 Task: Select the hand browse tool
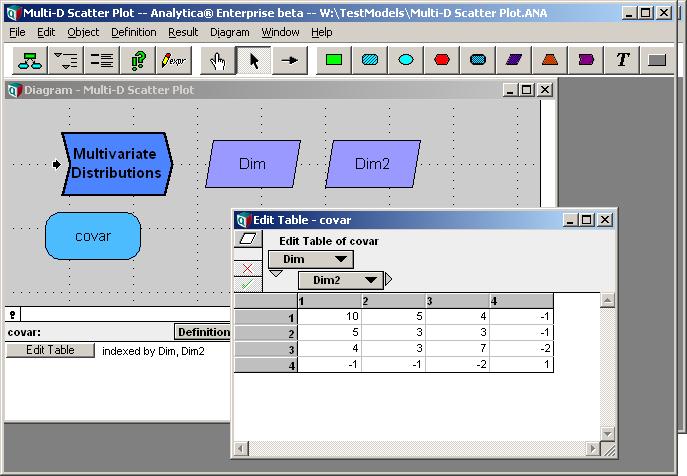click(x=217, y=60)
